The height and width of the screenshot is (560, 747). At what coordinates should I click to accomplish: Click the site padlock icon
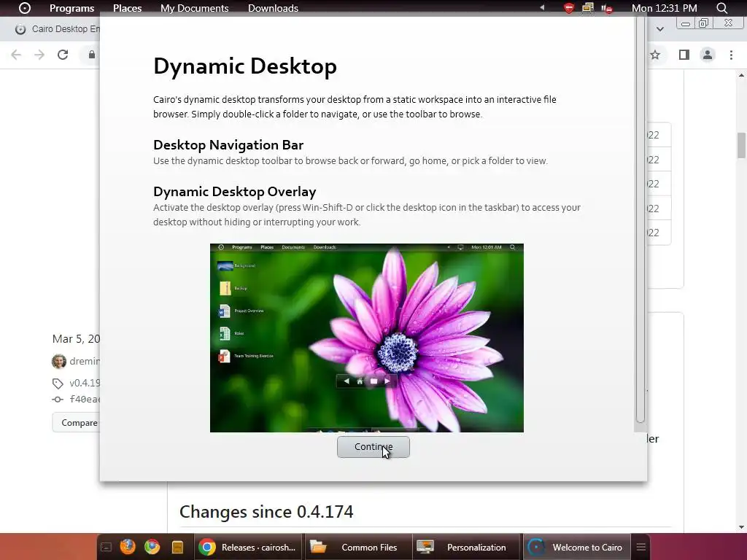(x=91, y=55)
